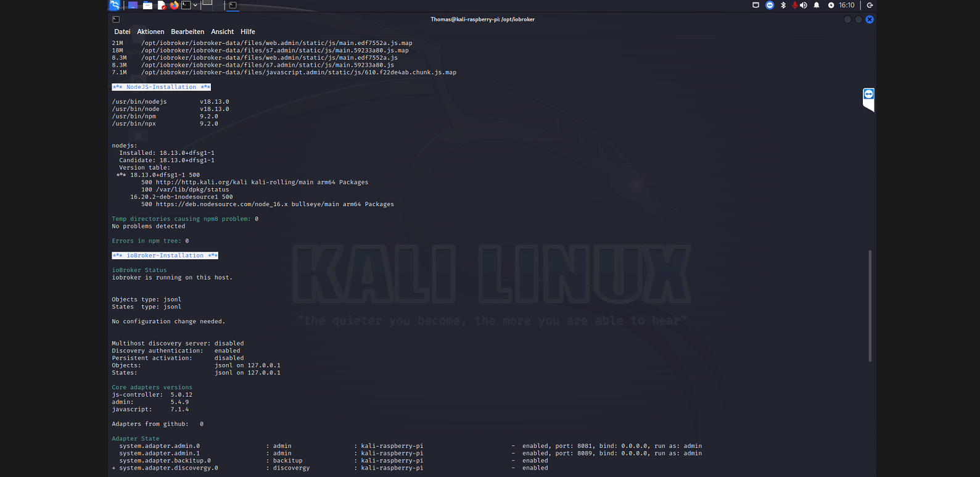
Task: Click the 'system.adapter.discovergy.0' adapter name
Action: (169, 468)
